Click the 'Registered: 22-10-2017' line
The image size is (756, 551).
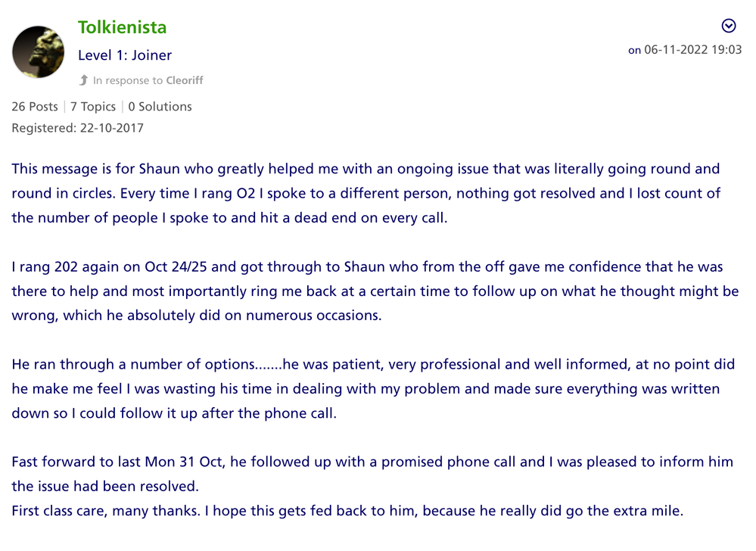tap(77, 128)
